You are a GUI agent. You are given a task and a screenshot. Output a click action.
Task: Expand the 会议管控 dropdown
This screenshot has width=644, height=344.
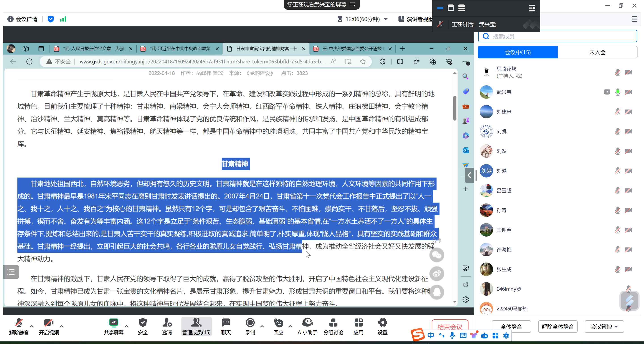[604, 327]
